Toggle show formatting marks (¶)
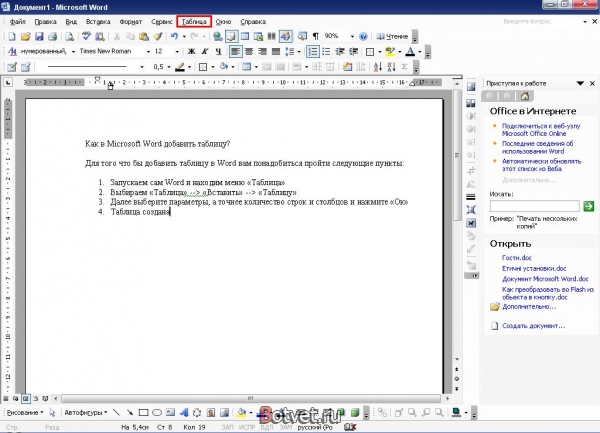The image size is (600, 433). point(316,36)
